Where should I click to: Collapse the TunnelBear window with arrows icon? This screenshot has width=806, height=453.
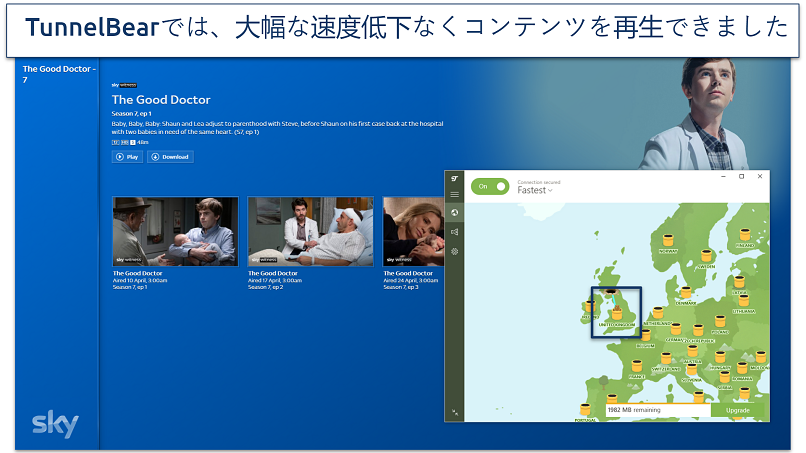coord(455,411)
